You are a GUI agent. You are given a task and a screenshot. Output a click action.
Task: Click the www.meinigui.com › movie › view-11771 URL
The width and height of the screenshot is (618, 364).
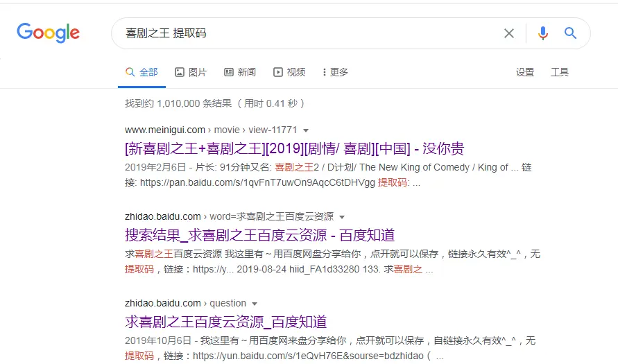pos(211,130)
